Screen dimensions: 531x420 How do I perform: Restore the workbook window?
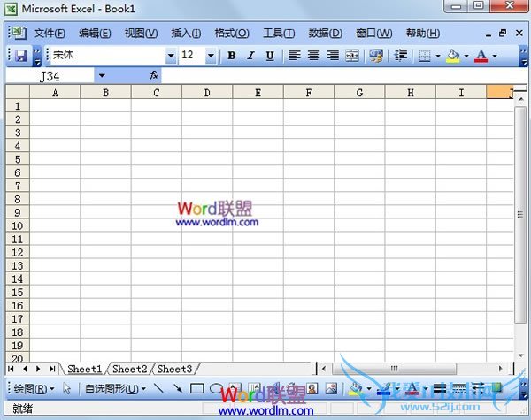coord(503,33)
